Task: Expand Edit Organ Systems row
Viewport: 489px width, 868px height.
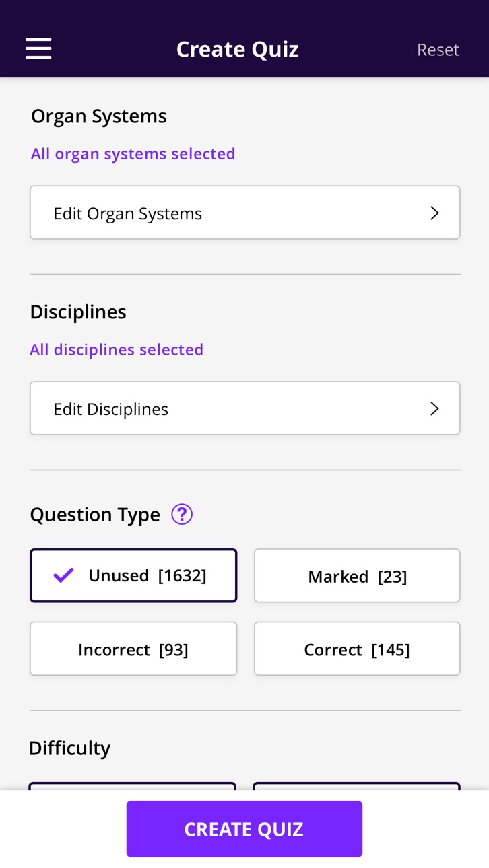Action: [x=245, y=213]
